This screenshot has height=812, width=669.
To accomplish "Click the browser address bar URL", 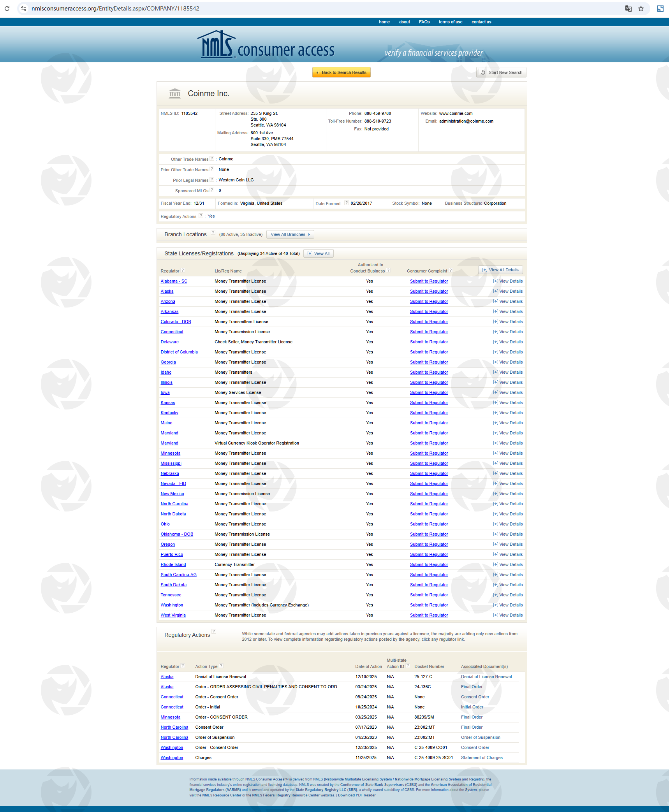I will point(115,9).
